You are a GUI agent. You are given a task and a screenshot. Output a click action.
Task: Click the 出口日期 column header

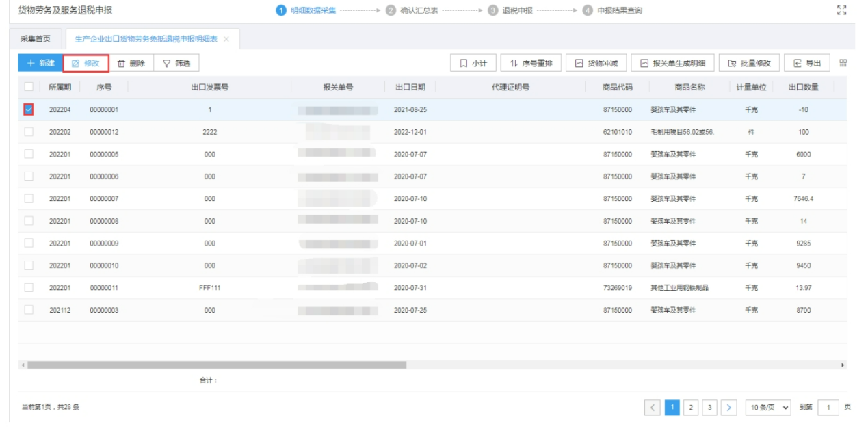[410, 88]
